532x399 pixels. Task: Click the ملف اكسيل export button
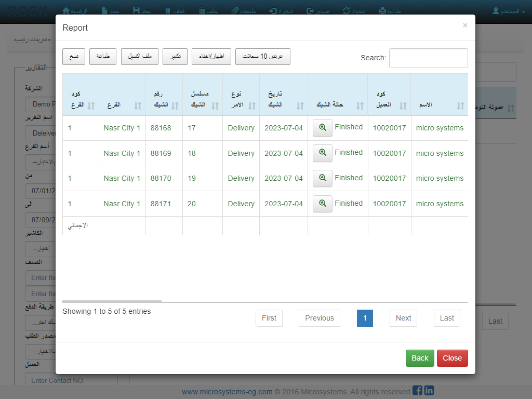pos(140,57)
